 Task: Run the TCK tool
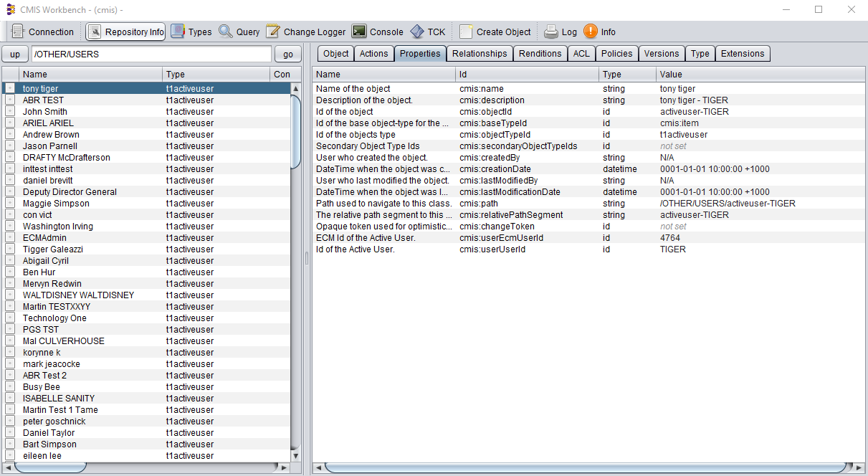[x=428, y=32]
